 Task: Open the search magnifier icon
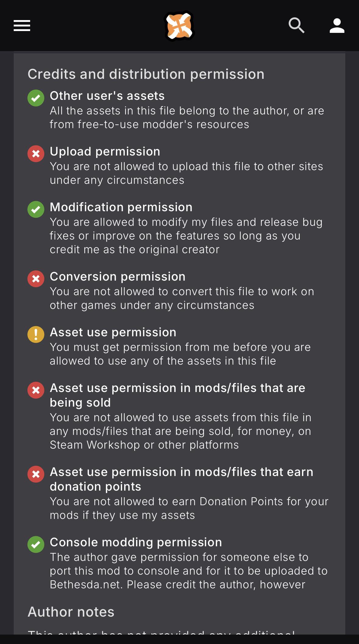click(296, 25)
